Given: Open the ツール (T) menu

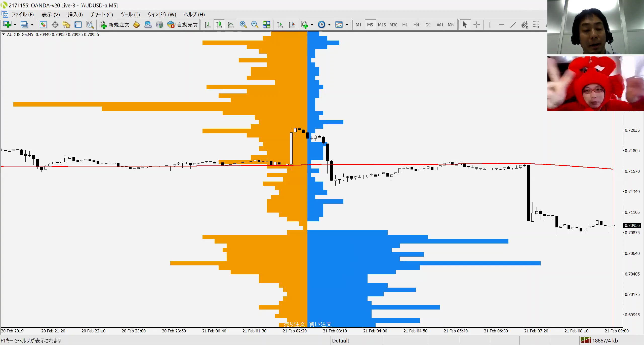Looking at the screenshot, I should pos(130,14).
